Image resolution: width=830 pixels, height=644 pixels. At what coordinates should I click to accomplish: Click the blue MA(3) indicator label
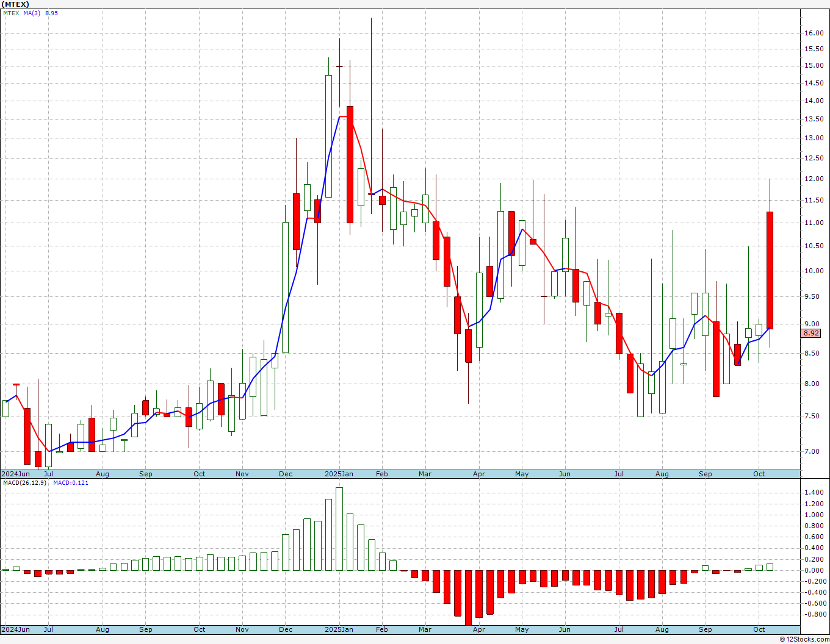32,13
